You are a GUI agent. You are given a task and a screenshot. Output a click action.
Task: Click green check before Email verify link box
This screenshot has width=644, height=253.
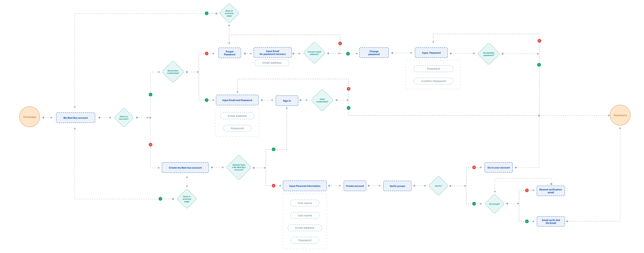pos(527,221)
